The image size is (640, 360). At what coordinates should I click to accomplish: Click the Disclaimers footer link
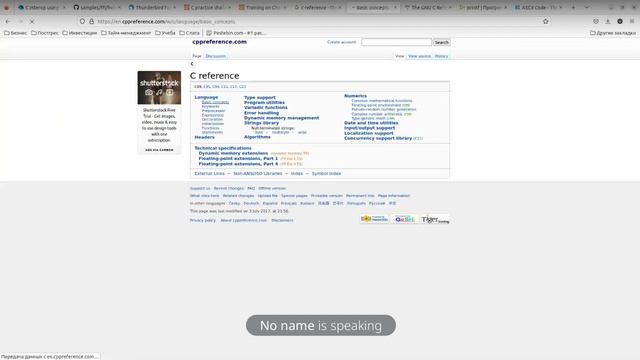point(282,220)
